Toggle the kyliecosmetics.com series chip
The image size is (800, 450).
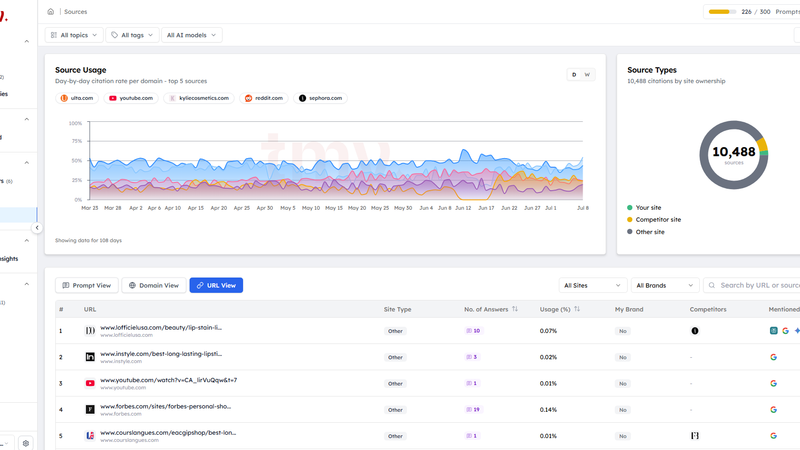[199, 98]
